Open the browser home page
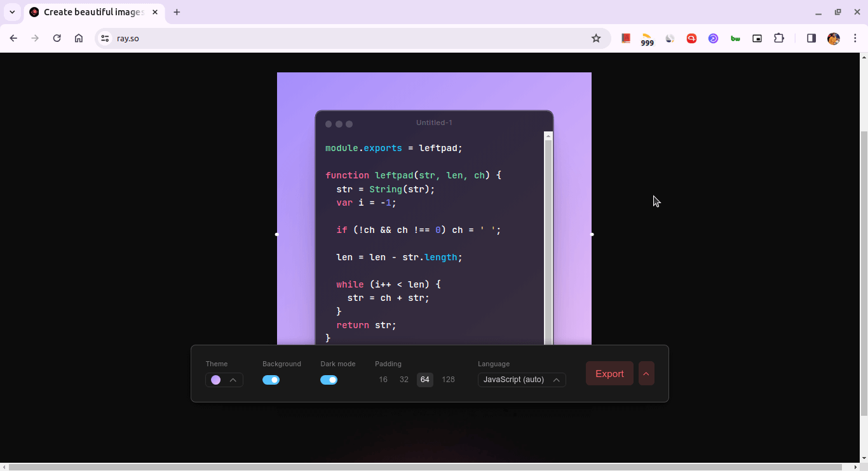This screenshot has height=471, width=868. (x=79, y=38)
